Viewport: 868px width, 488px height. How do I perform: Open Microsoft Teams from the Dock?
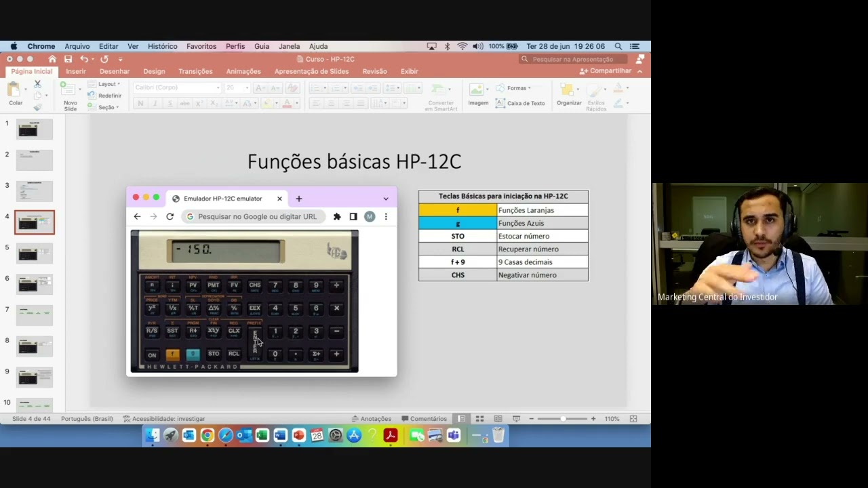[454, 436]
